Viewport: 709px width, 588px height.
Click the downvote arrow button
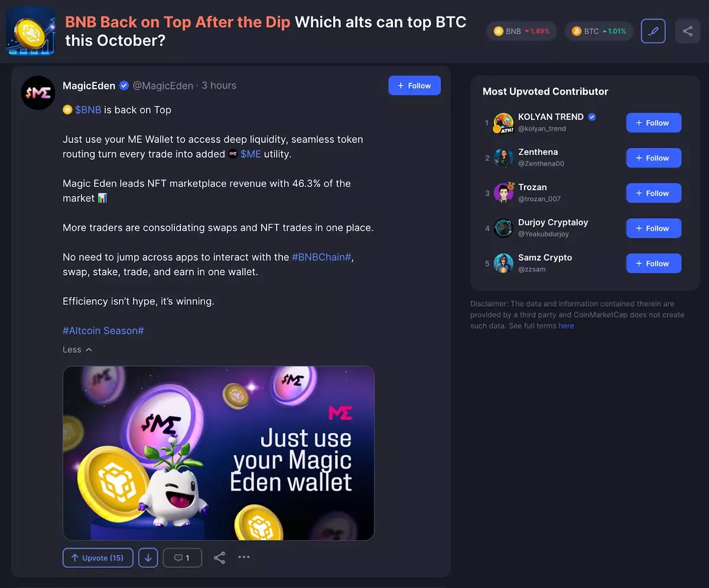148,558
